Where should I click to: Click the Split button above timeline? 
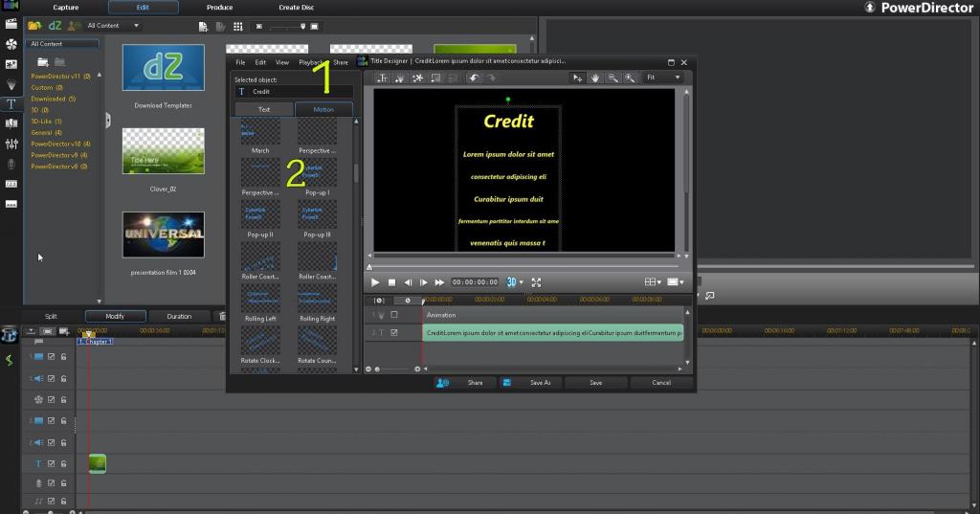pos(52,317)
